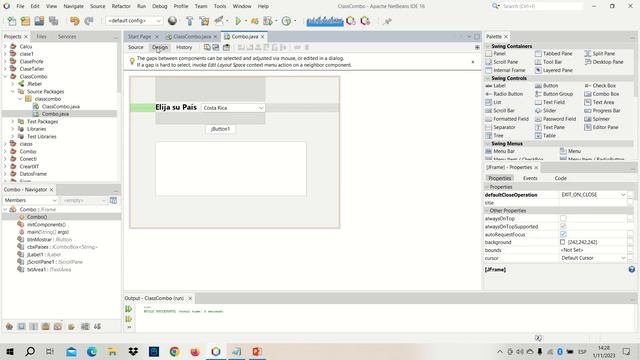Open the Refactor menu
Image resolution: width=640 pixels, height=360 pixels.
pos(121,6)
